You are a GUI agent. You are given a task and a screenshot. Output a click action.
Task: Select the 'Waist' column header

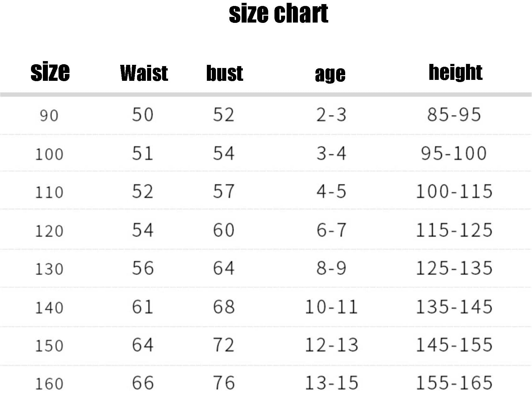144,73
